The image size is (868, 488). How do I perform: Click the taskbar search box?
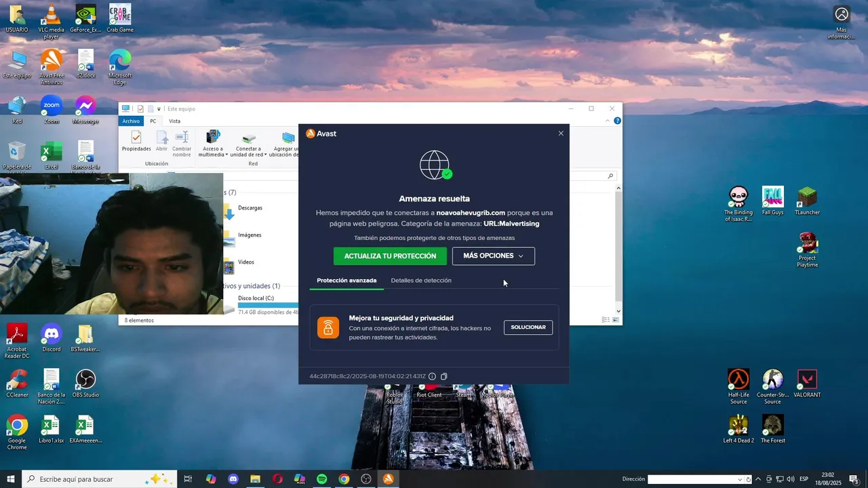100,479
